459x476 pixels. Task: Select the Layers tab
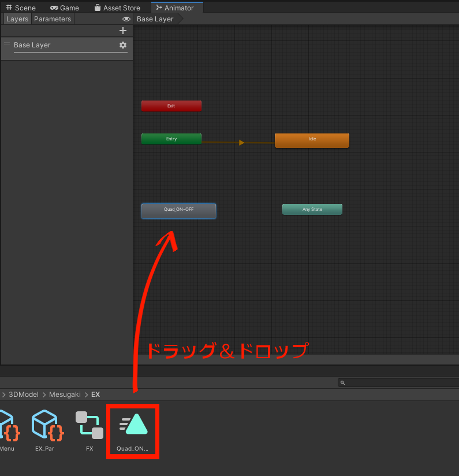tap(17, 19)
